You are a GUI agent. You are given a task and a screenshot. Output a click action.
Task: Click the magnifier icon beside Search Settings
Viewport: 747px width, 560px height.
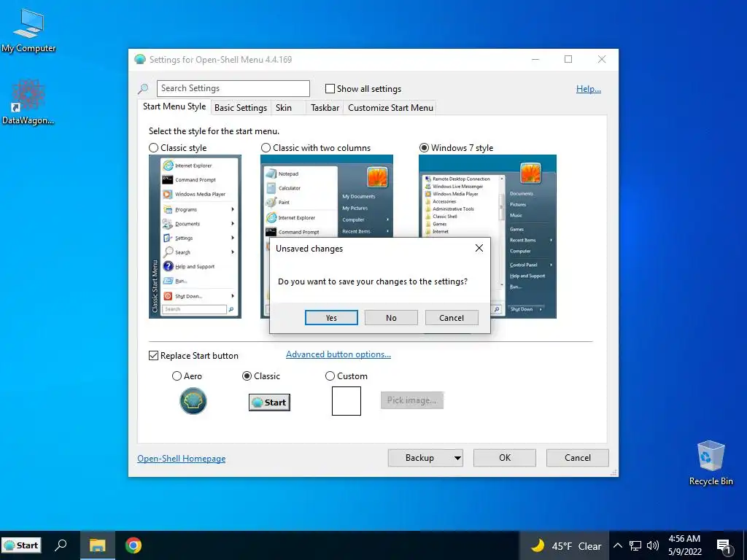coord(143,88)
